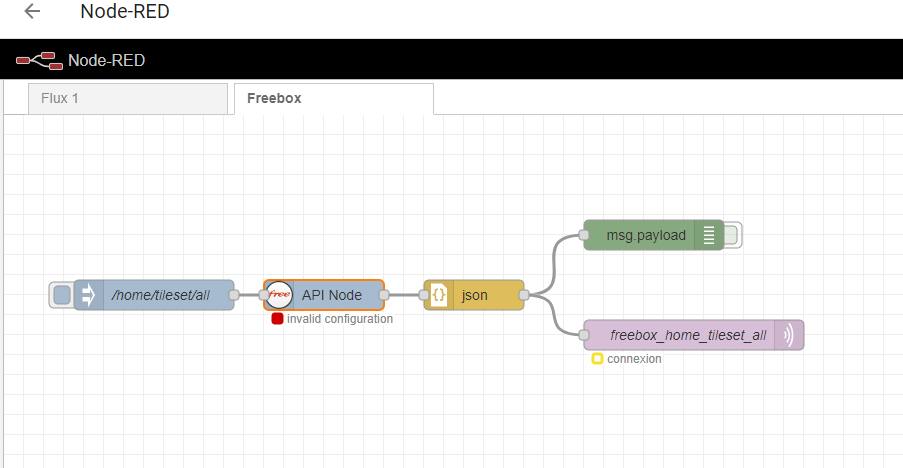Click the 'invalid configuration' status text
Viewport: 903px width, 468px height.
point(340,319)
